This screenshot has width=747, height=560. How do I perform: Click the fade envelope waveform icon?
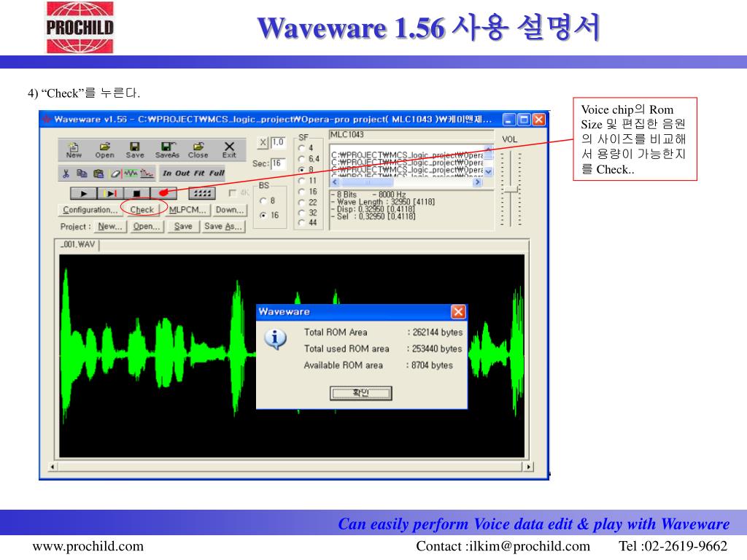[147, 174]
